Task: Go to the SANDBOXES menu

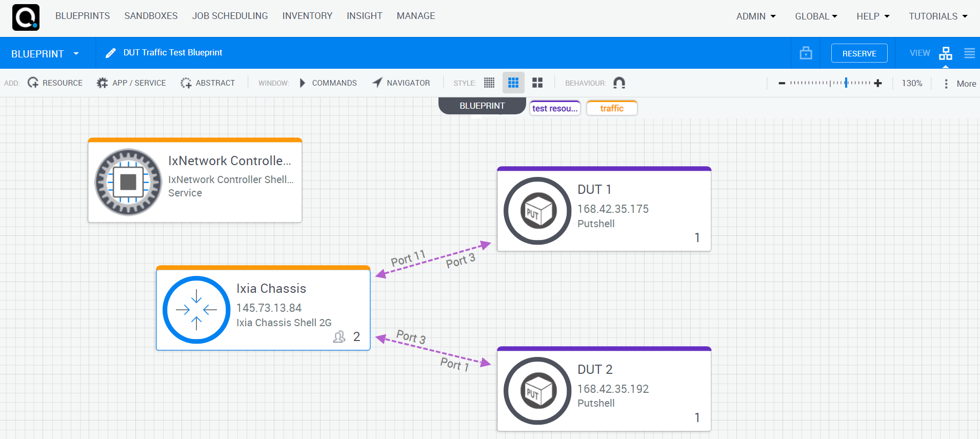Action: 151,16
